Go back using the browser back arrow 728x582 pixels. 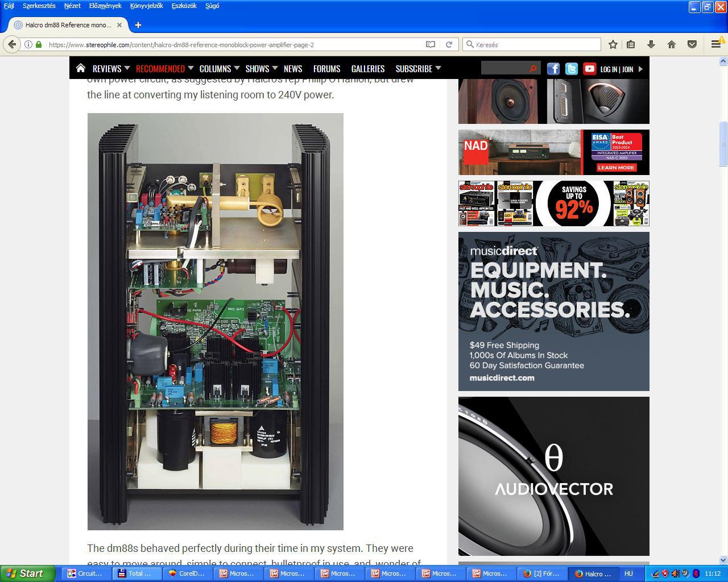[x=13, y=44]
